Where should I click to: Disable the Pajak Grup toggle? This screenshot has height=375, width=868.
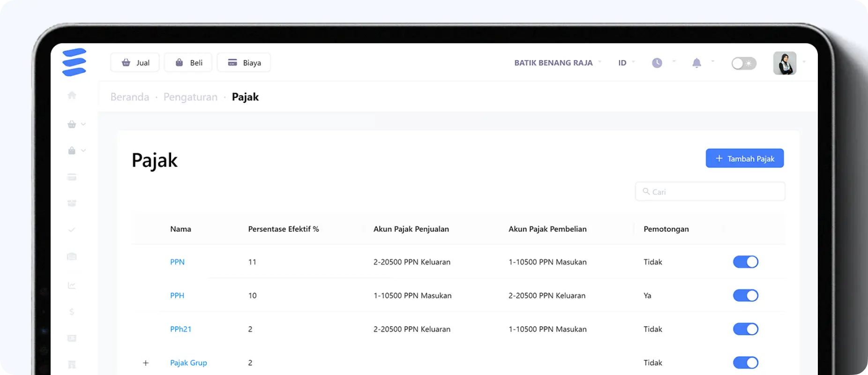point(746,362)
